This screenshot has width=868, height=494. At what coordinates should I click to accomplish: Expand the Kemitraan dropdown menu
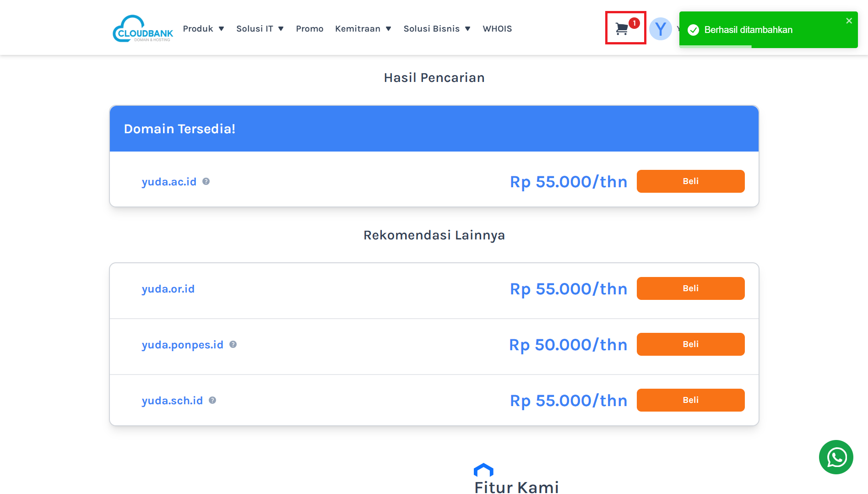tap(363, 29)
